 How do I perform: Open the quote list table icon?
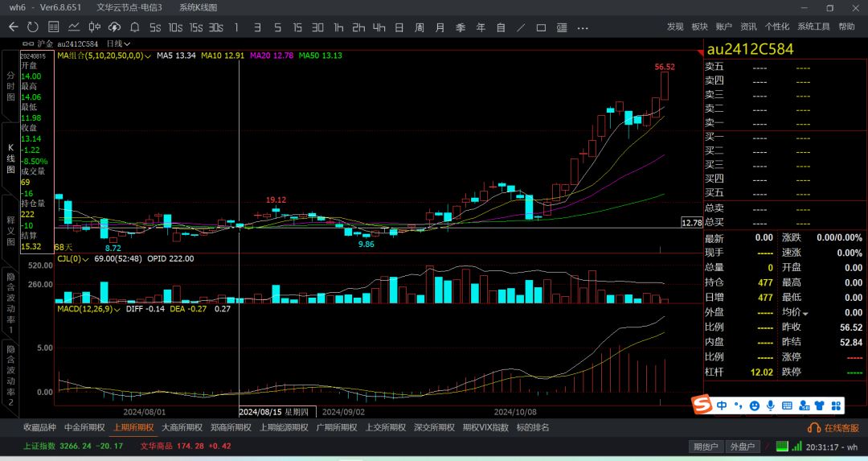click(52, 27)
